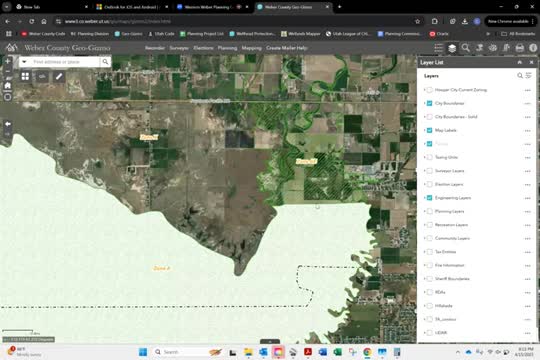Open options menu for Hooper City Current Zoning

(x=527, y=90)
